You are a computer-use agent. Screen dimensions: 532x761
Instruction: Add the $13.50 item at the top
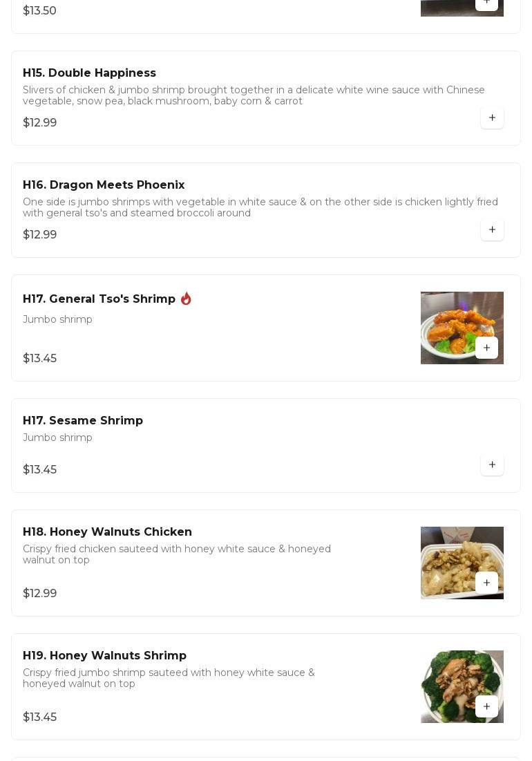[486, 3]
